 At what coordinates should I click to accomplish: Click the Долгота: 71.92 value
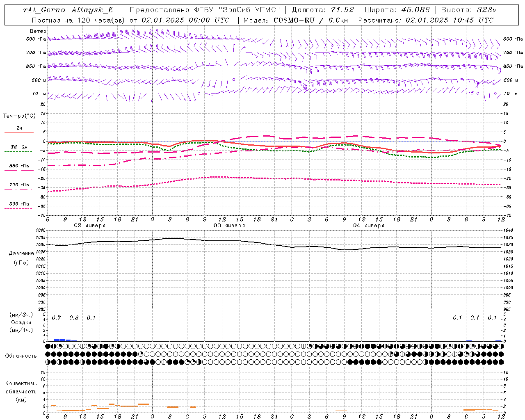tap(323, 10)
